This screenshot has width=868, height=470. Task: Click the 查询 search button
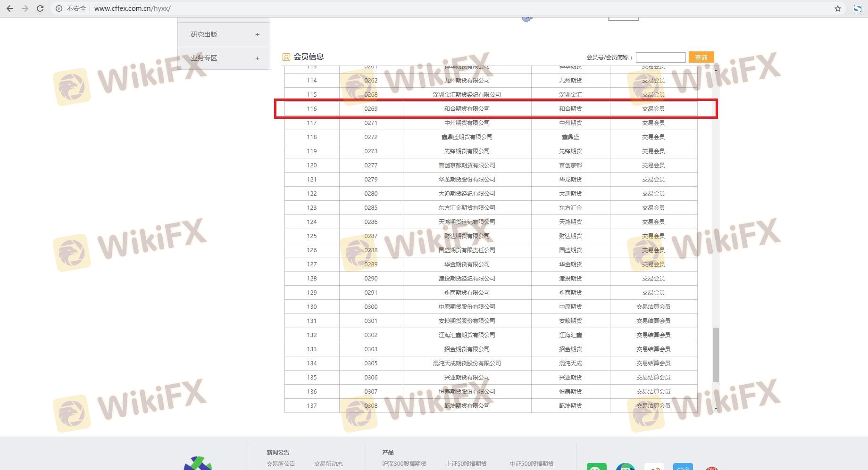point(701,58)
